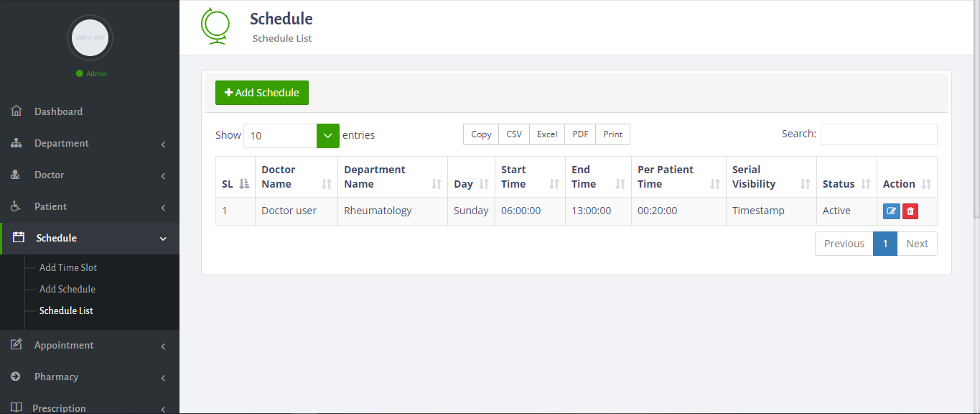Click the admin profile avatar image
980x414 pixels.
tap(90, 37)
